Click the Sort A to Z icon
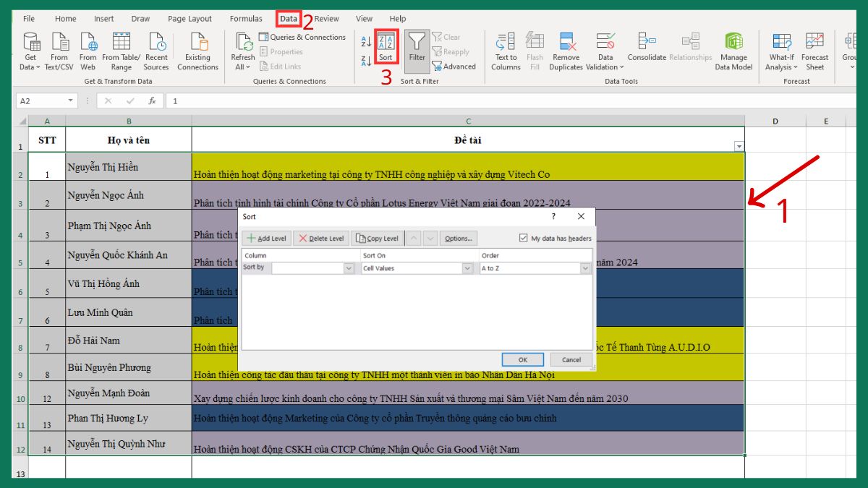868x488 pixels. pos(365,41)
